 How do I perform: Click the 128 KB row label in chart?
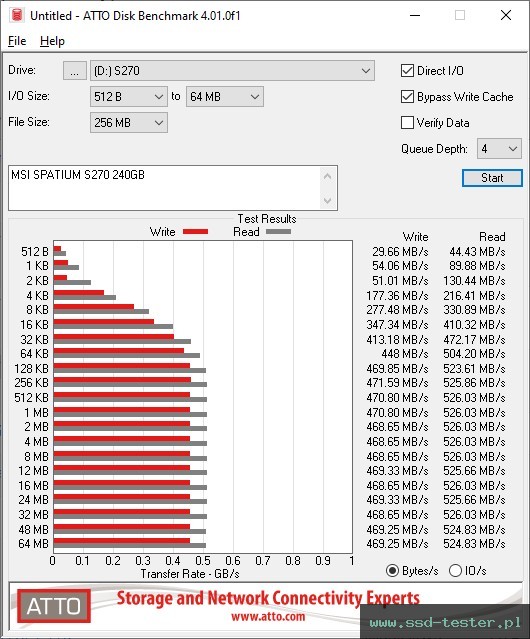tap(31, 368)
